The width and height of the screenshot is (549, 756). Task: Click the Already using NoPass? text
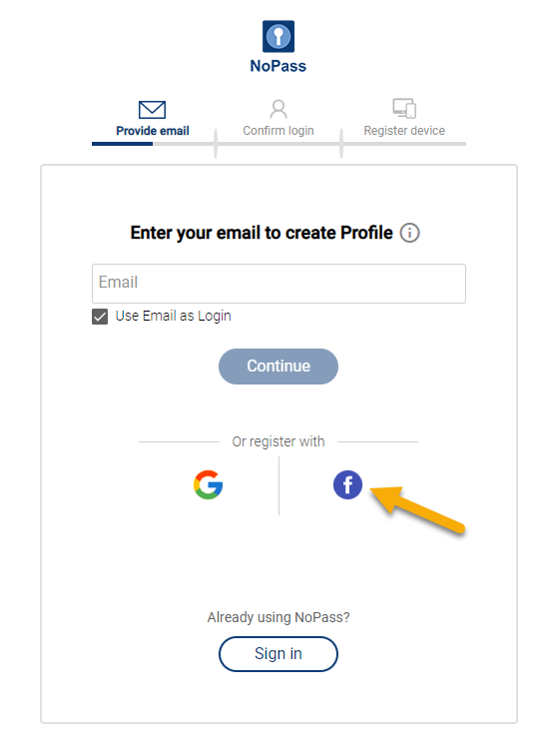pyautogui.click(x=278, y=617)
